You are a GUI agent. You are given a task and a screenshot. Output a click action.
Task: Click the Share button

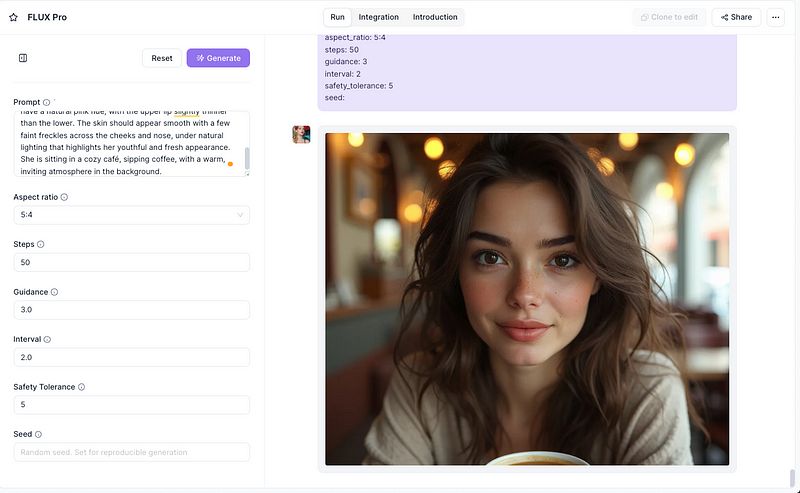point(736,17)
